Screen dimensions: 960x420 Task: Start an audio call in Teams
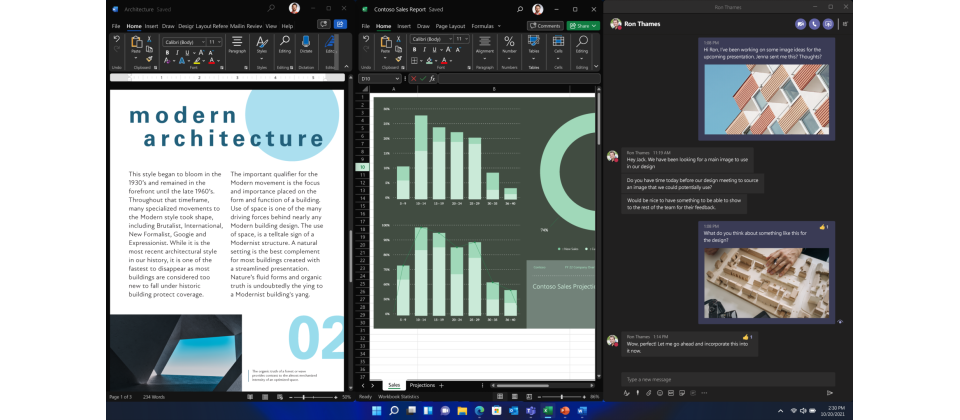[x=814, y=24]
